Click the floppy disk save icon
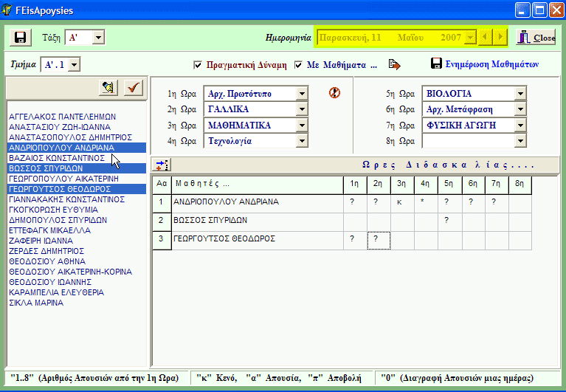Viewport: 566px width, 392px height. coord(21,37)
